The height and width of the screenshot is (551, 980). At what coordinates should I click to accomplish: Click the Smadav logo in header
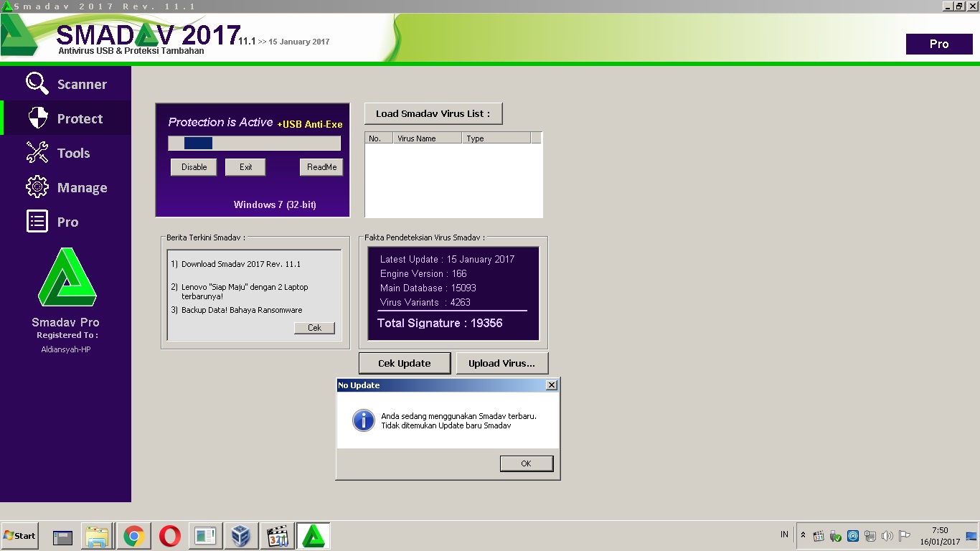click(20, 34)
